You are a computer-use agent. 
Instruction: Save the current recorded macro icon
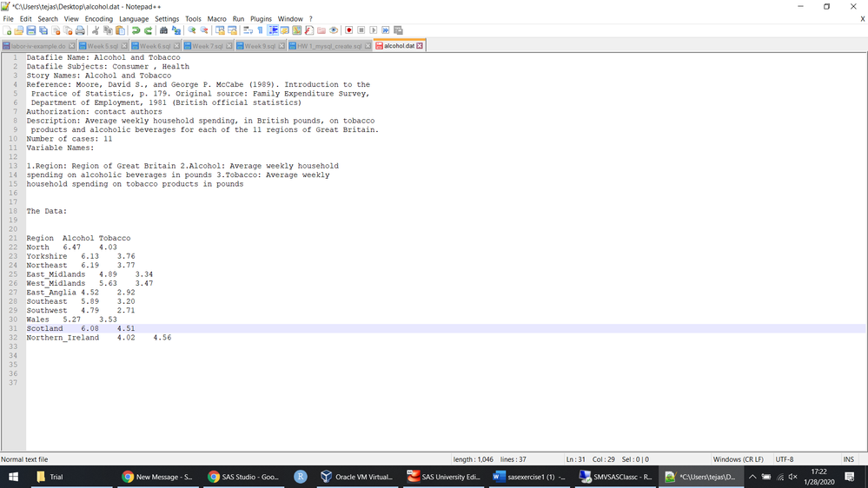[398, 30]
